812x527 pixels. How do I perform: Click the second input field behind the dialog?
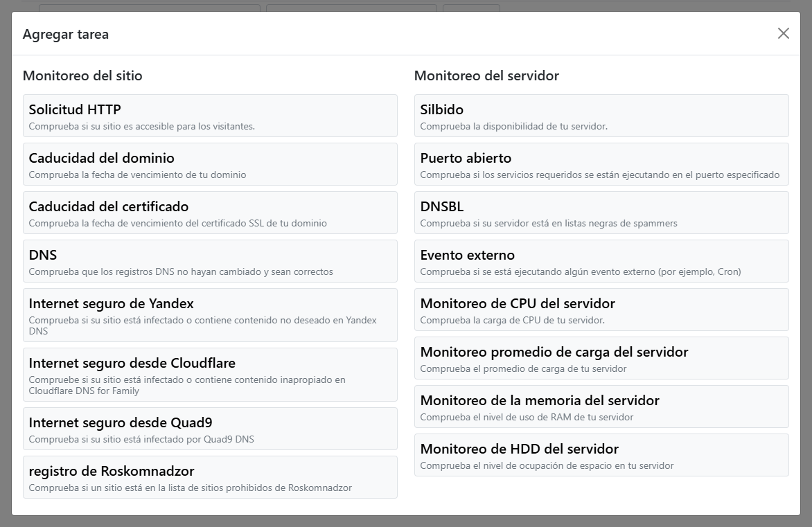350,7
